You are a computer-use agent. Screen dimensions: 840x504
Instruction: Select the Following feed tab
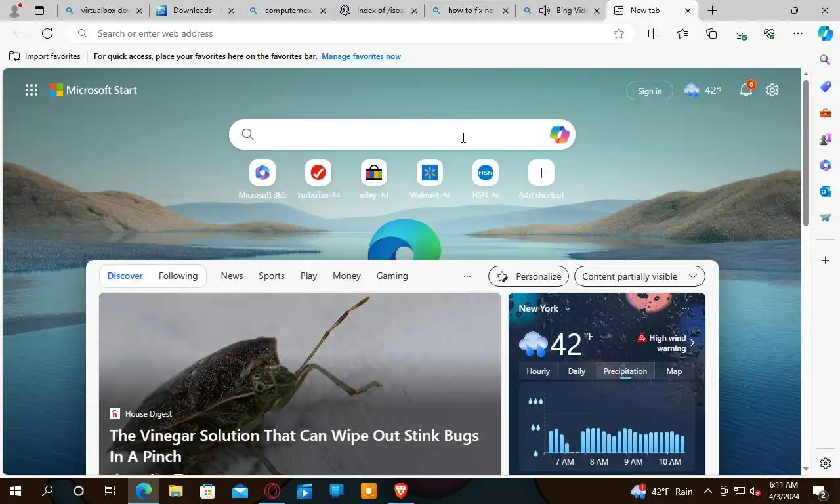click(178, 276)
